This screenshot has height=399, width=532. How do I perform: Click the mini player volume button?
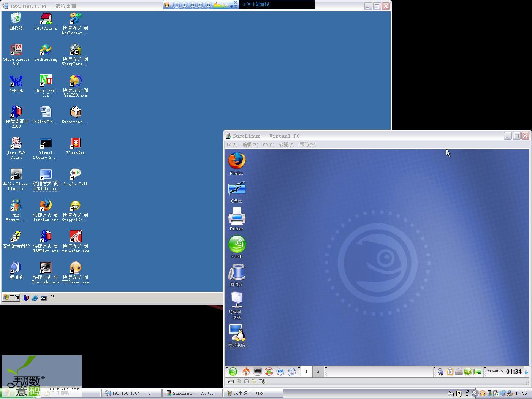209,5
